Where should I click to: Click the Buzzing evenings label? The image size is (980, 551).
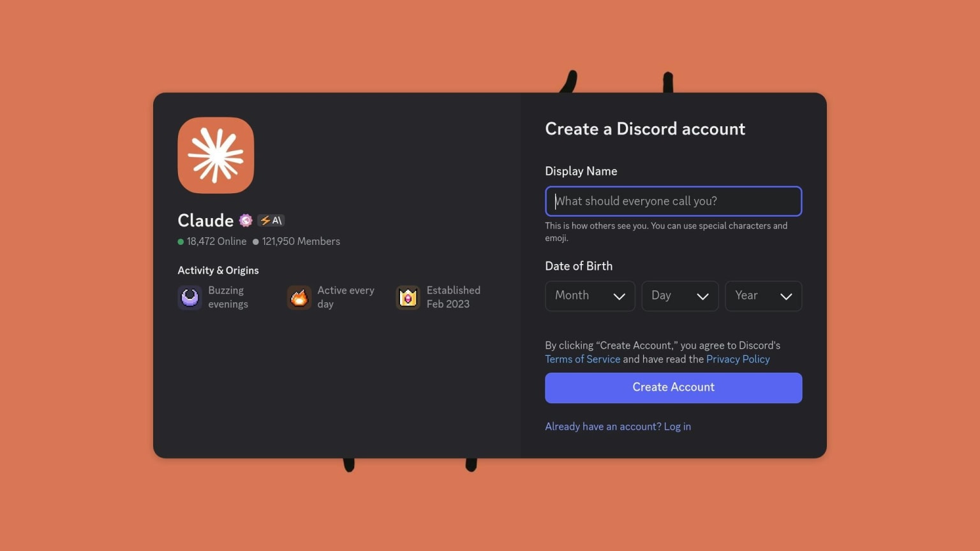(228, 297)
